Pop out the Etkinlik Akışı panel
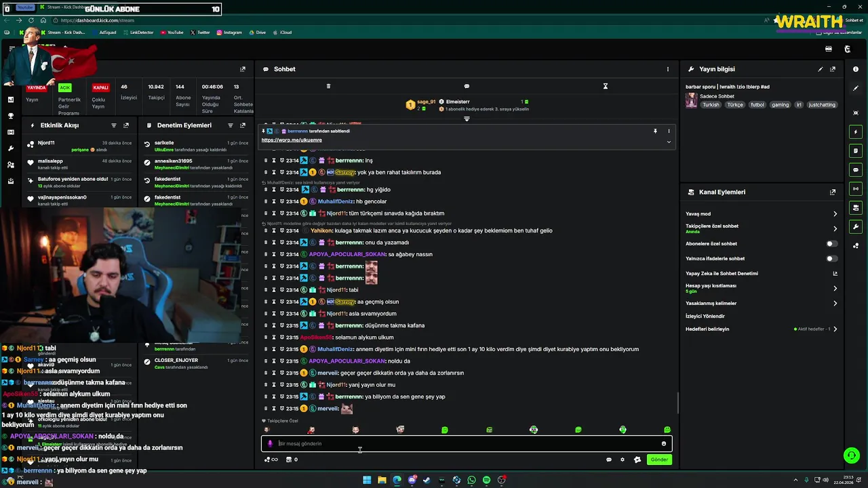Image resolution: width=868 pixels, height=488 pixels. click(x=126, y=125)
